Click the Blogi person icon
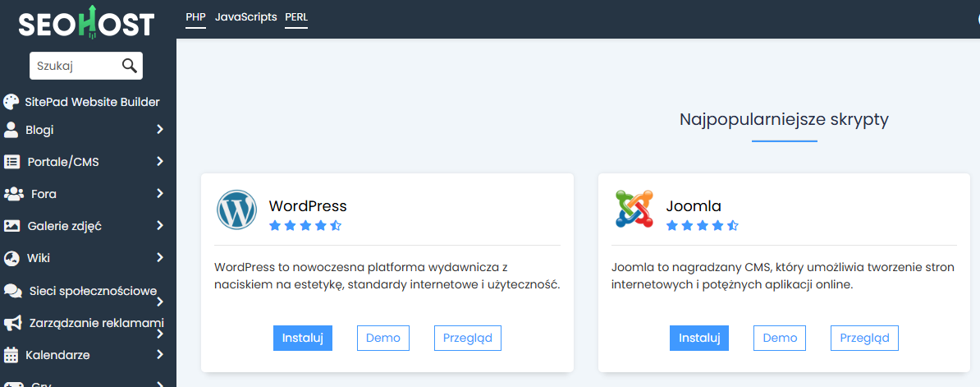980x387 pixels. click(11, 130)
